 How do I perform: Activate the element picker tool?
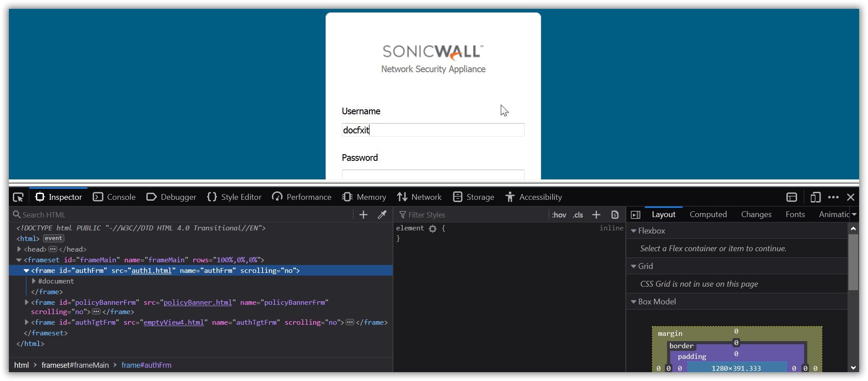tap(18, 197)
